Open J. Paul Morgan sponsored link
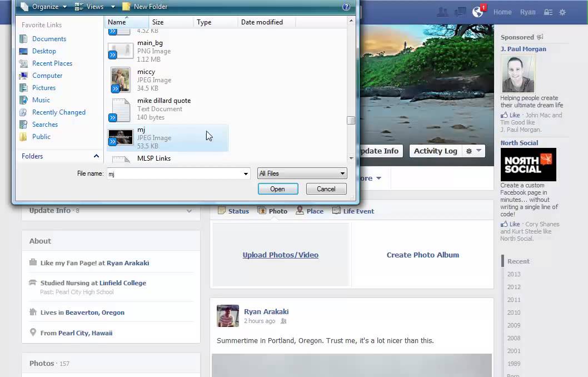Screen dimensions: 588x377 523,49
